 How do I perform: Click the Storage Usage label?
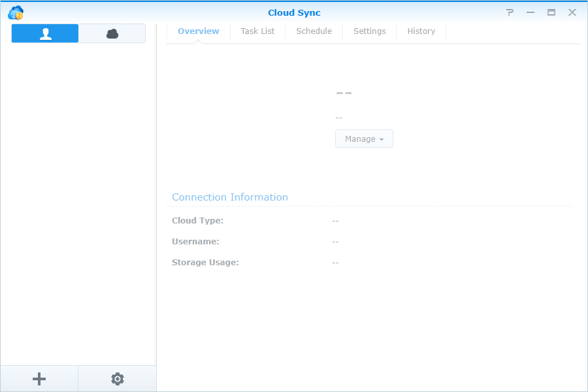click(x=205, y=262)
